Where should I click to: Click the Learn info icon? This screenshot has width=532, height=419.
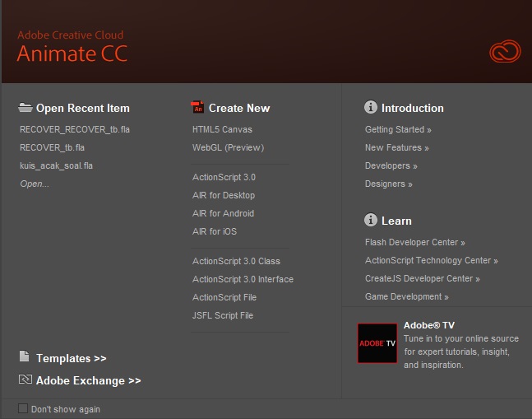tap(371, 220)
